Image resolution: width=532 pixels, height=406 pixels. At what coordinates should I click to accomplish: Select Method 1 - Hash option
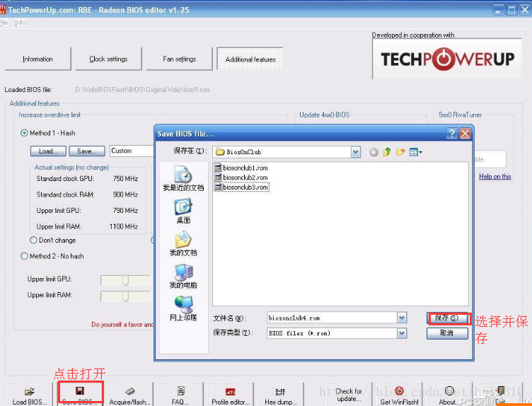pos(25,133)
